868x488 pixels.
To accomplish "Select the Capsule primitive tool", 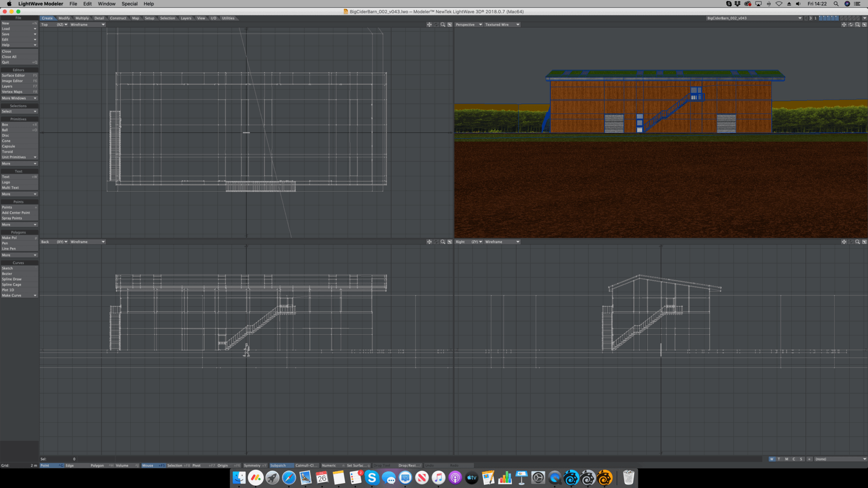I will pyautogui.click(x=8, y=146).
